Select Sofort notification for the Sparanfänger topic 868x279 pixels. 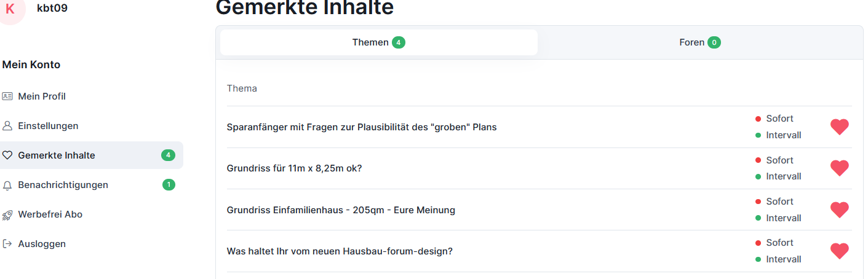tap(779, 119)
